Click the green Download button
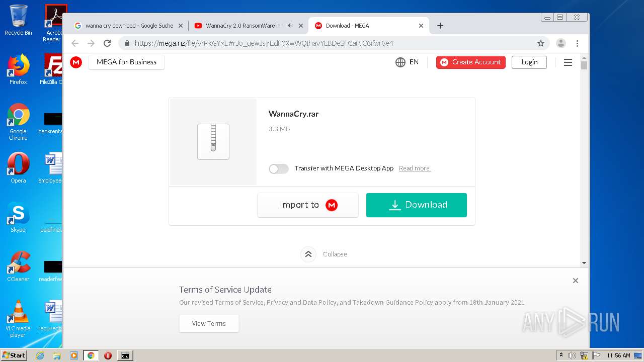This screenshot has width=644, height=362. click(417, 205)
